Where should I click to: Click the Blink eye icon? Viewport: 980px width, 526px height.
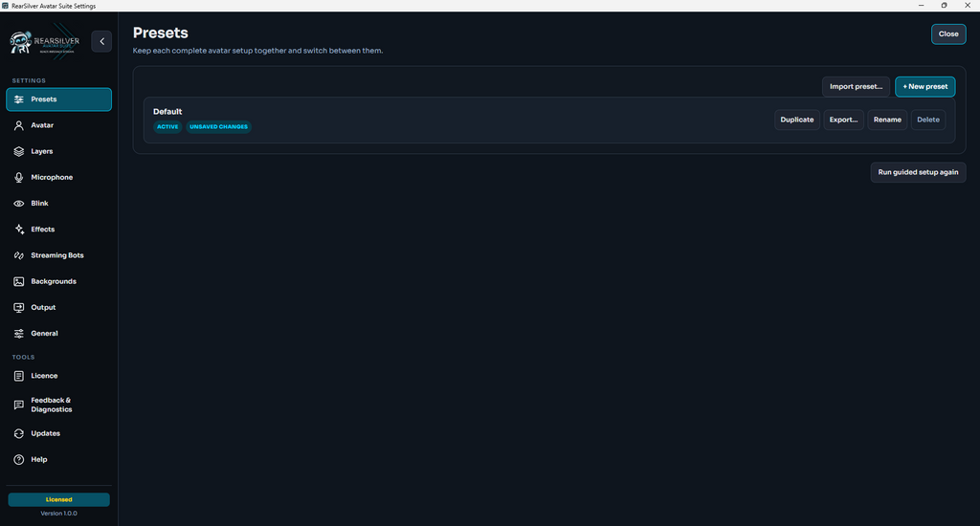(19, 204)
